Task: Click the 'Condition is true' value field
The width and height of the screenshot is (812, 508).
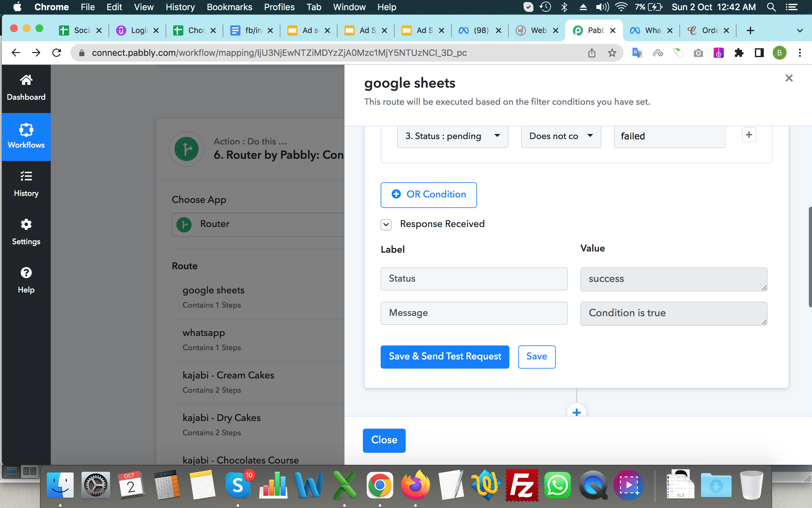Action: click(x=674, y=313)
